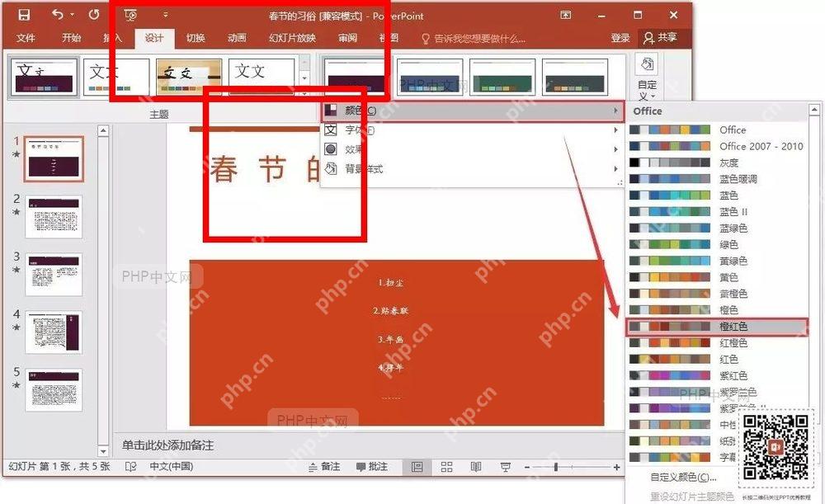Toggle the 备注 notes pane button
Viewport: 825px width, 504px height.
324,467
